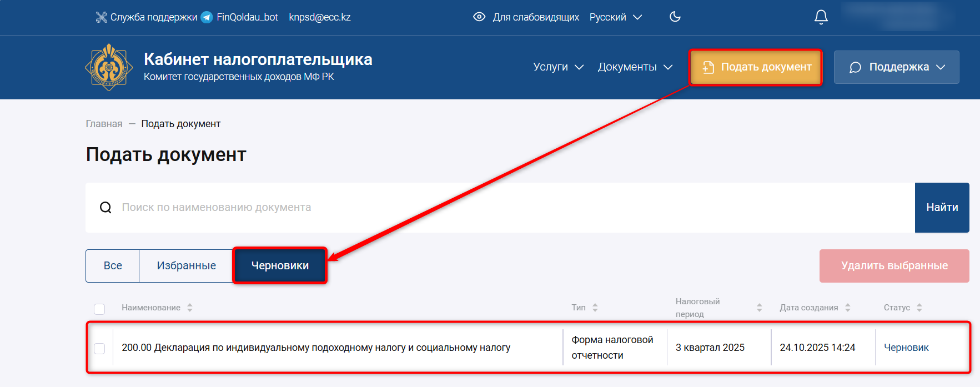This screenshot has width=980, height=387.
Task: Sort by Тип column arrows
Action: coord(595,308)
